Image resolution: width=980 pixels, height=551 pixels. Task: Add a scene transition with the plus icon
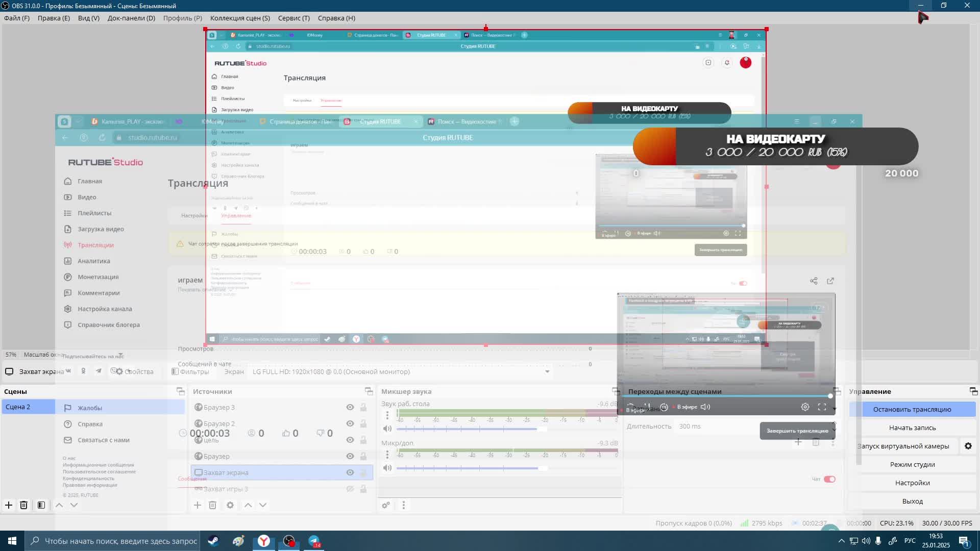click(798, 442)
